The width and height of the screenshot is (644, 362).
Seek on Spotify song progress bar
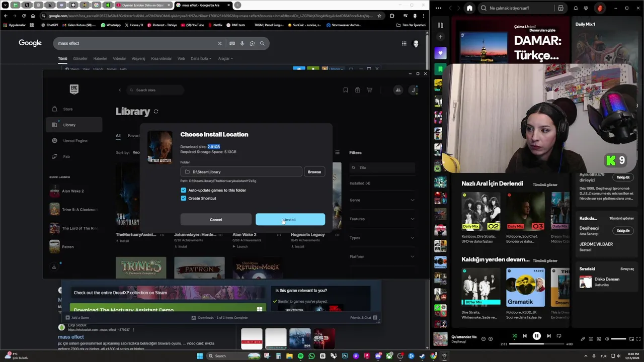tap(536, 344)
